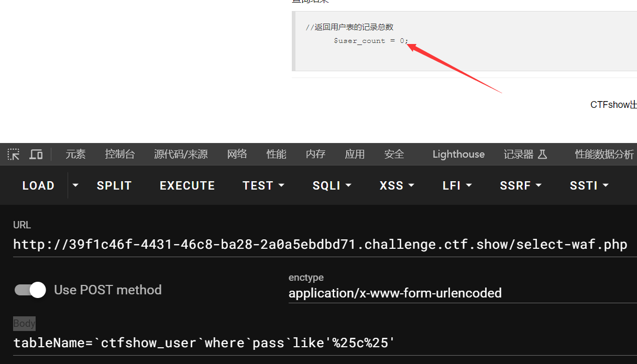Switch to the Console (控制台) tab
This screenshot has height=364, width=637.
coord(120,154)
